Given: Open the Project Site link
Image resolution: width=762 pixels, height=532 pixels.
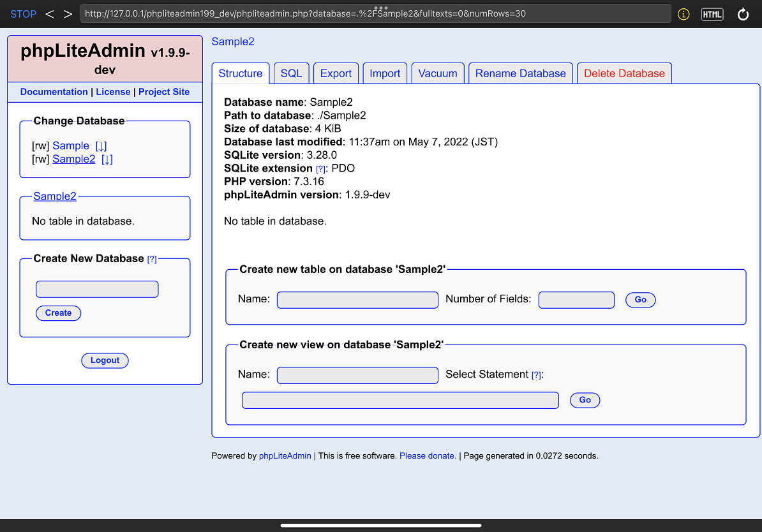Looking at the screenshot, I should (164, 92).
